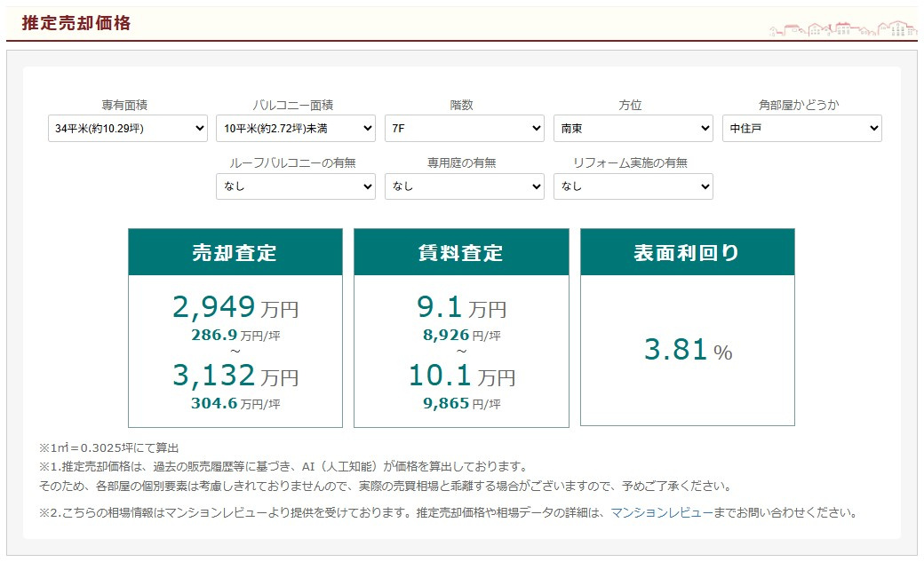Image resolution: width=924 pixels, height=562 pixels.
Task: Click the 2,949万円 lower sale estimate
Action: pos(235,307)
